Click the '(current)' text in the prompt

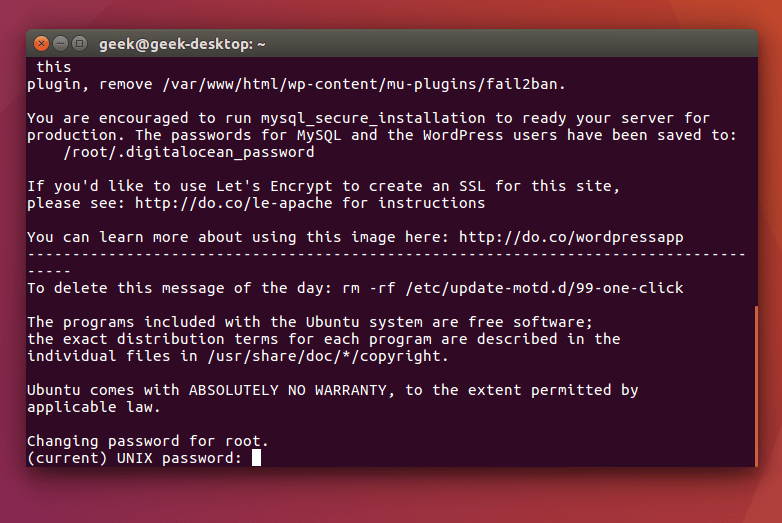click(x=67, y=458)
